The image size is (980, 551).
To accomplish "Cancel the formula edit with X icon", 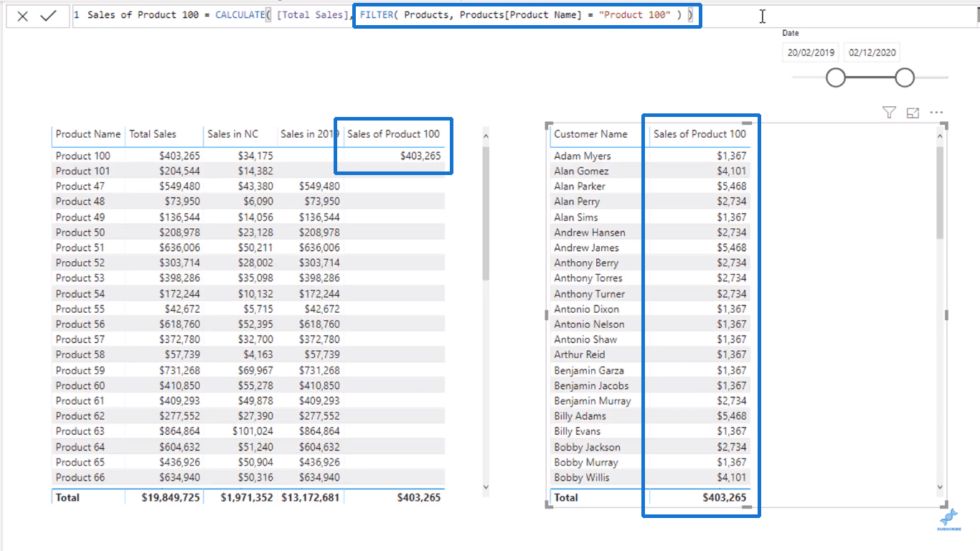I will tap(23, 16).
